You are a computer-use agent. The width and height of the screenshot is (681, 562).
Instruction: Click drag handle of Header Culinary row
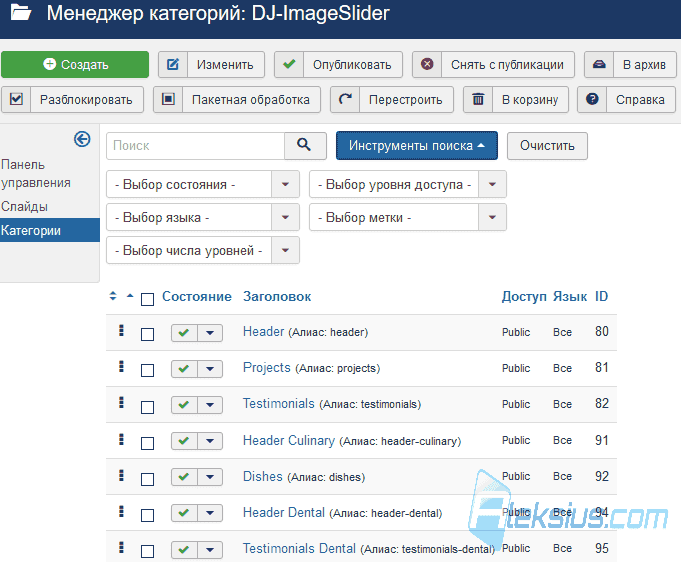(122, 440)
